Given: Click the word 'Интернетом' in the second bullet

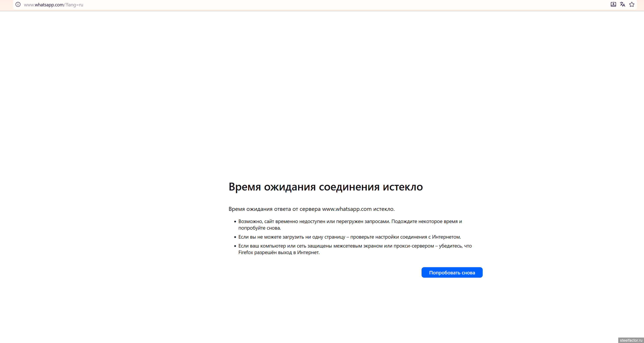Looking at the screenshot, I should click(446, 237).
